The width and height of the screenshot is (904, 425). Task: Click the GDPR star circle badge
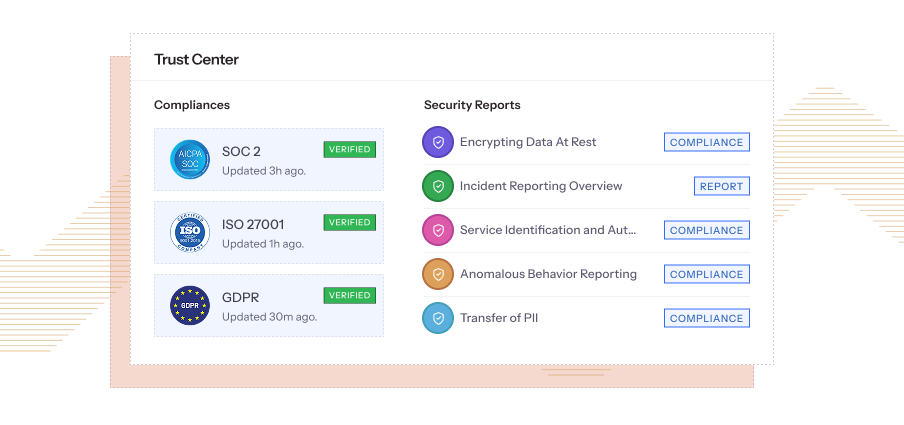click(x=189, y=306)
